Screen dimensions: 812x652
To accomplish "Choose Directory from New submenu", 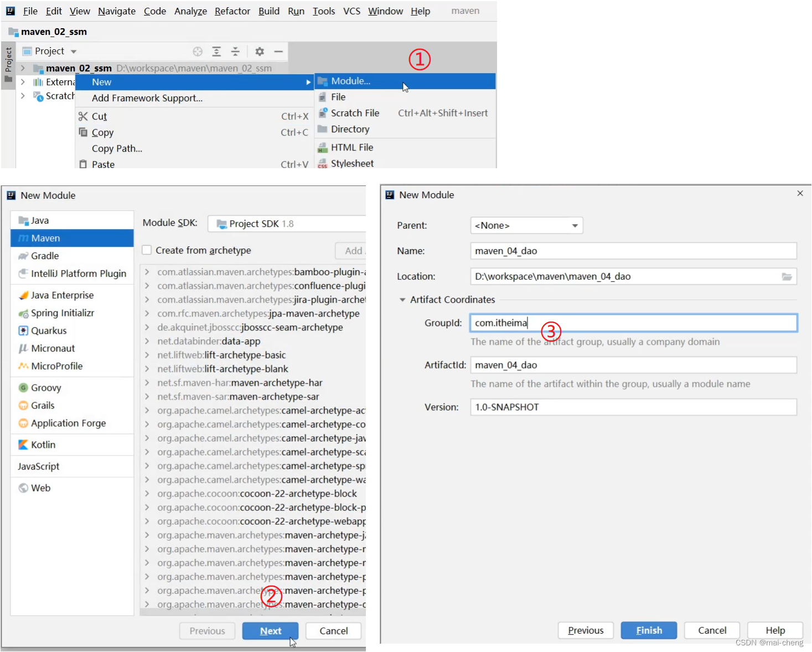I will (x=405, y=129).
